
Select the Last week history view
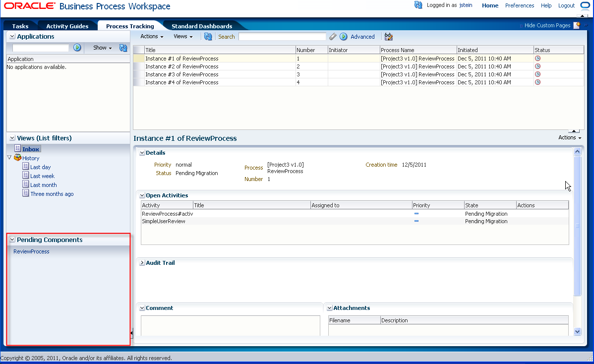click(x=42, y=176)
